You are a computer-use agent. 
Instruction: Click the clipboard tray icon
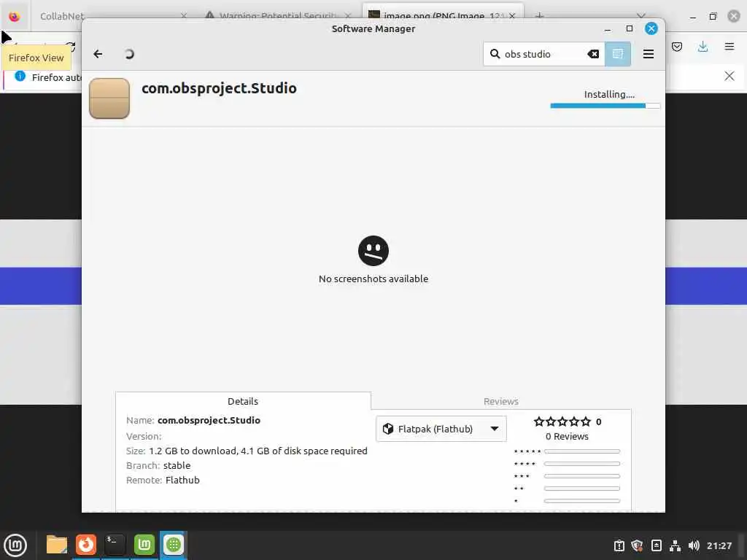click(619, 545)
